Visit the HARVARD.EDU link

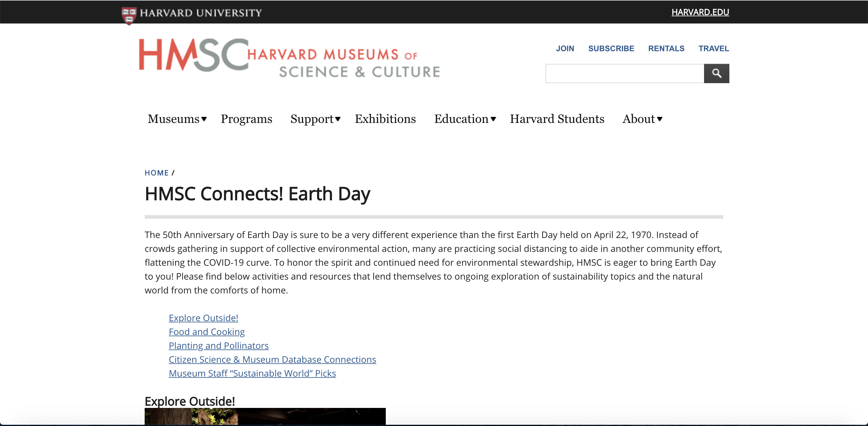pos(700,12)
